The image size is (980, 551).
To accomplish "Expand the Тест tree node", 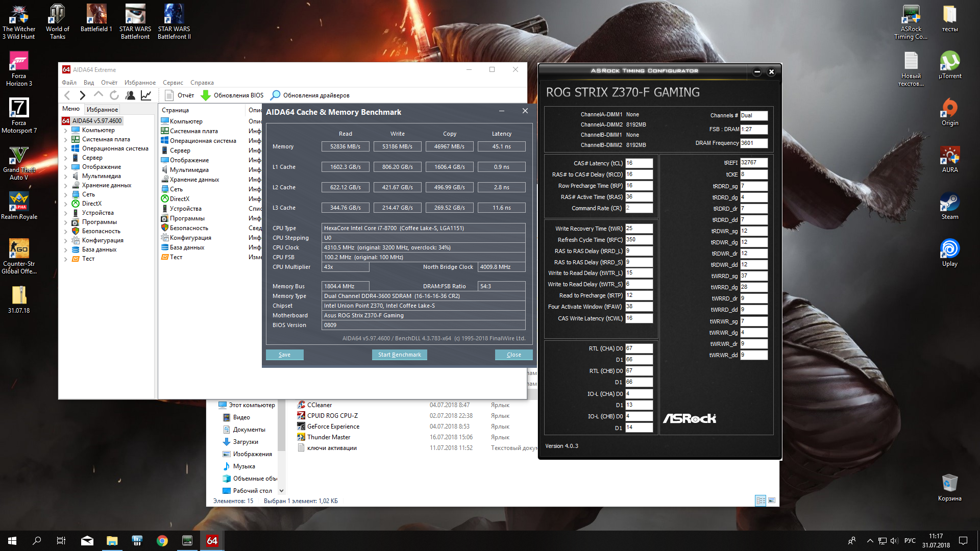I will tap(66, 259).
